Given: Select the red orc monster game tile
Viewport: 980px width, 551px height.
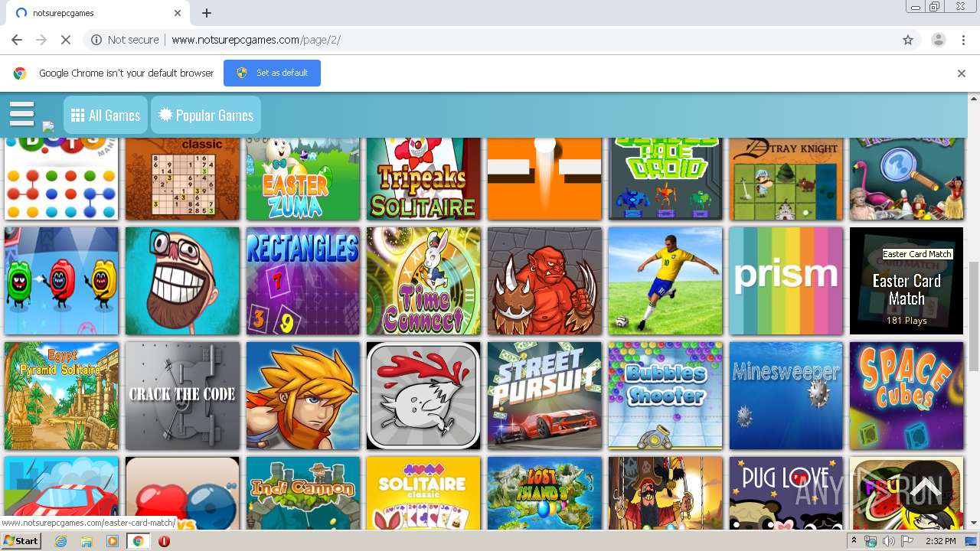Looking at the screenshot, I should (544, 281).
